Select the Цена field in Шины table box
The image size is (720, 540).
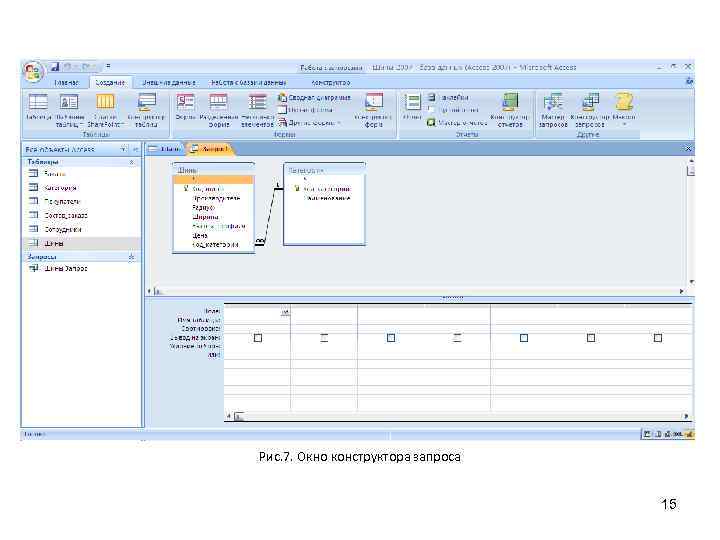pyautogui.click(x=200, y=235)
